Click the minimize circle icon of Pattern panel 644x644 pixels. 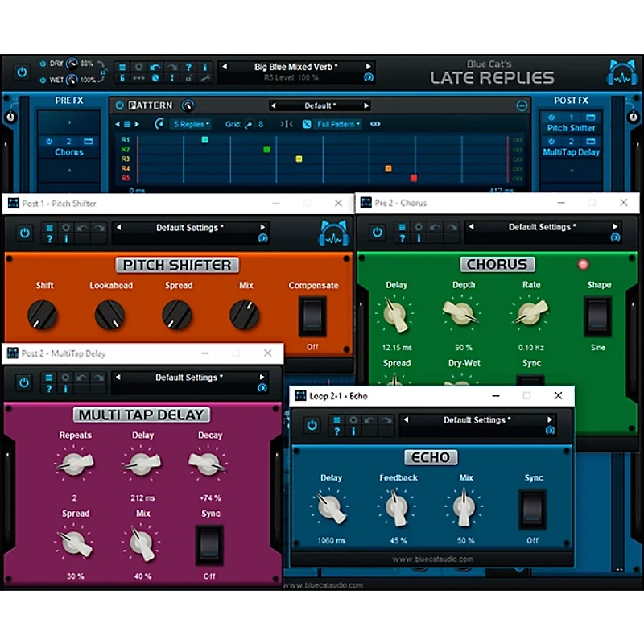521,106
